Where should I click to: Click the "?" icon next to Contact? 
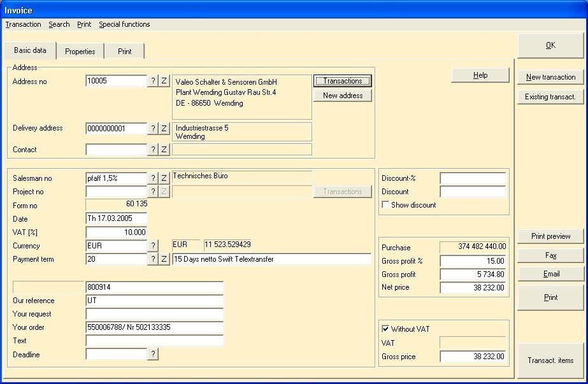pos(154,149)
